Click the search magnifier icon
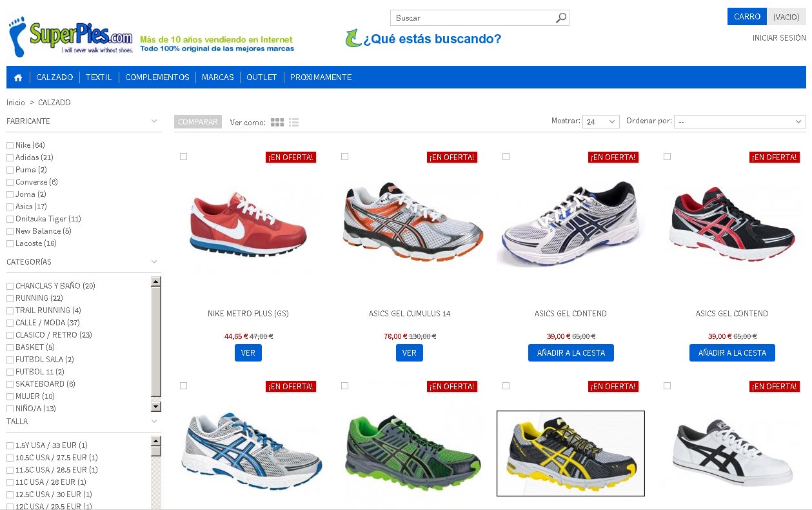812x510 pixels. click(561, 18)
